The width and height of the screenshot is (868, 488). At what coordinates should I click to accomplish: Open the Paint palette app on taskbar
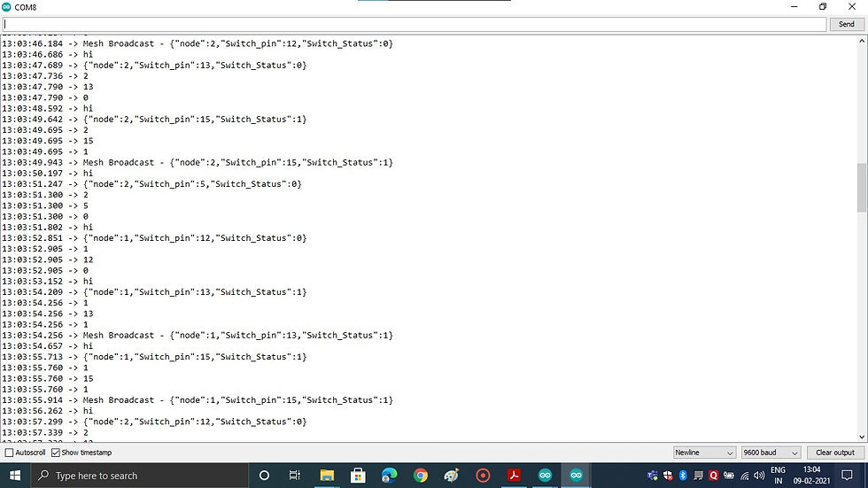click(451, 476)
